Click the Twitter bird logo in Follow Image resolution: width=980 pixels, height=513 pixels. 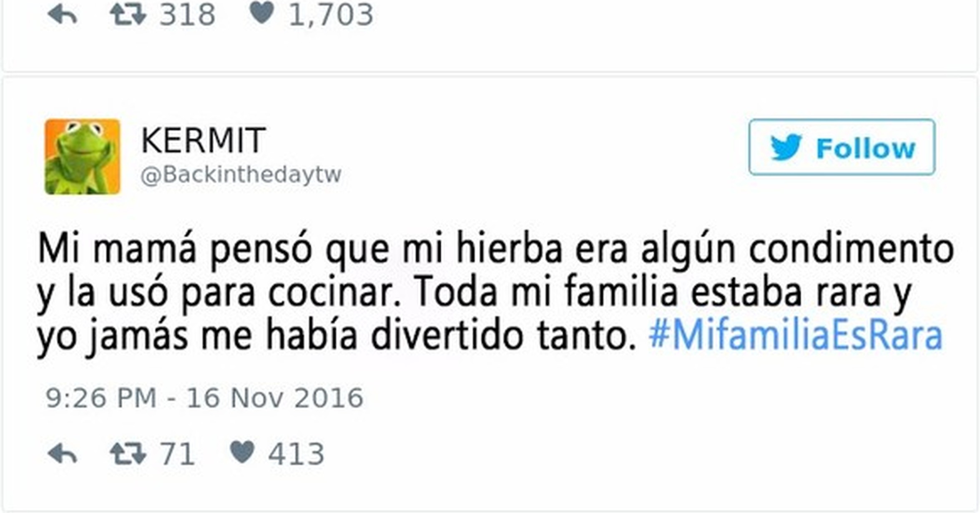(786, 147)
